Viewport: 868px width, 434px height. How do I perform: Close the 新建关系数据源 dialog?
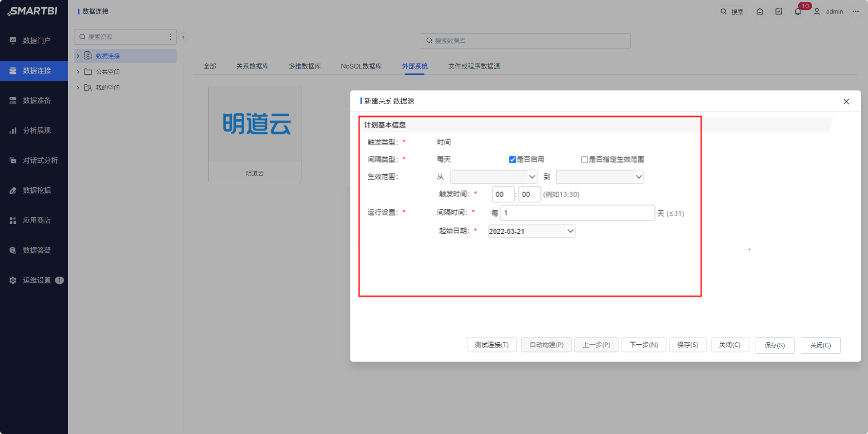[x=846, y=102]
